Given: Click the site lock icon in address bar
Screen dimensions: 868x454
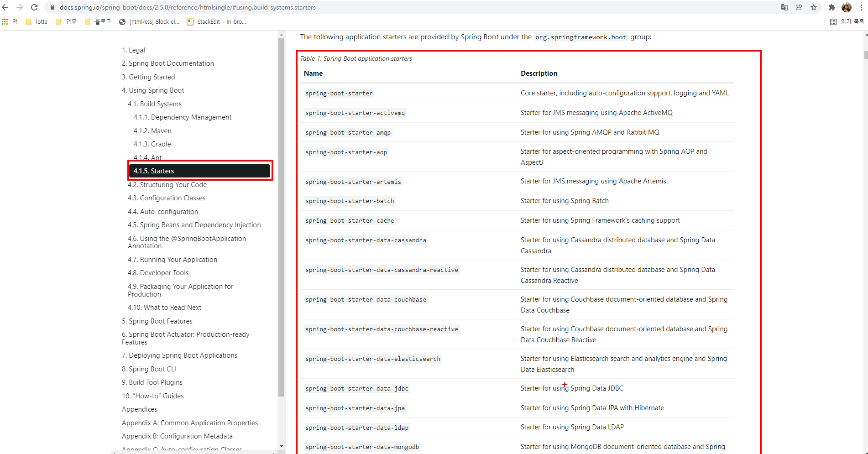Looking at the screenshot, I should point(52,7).
